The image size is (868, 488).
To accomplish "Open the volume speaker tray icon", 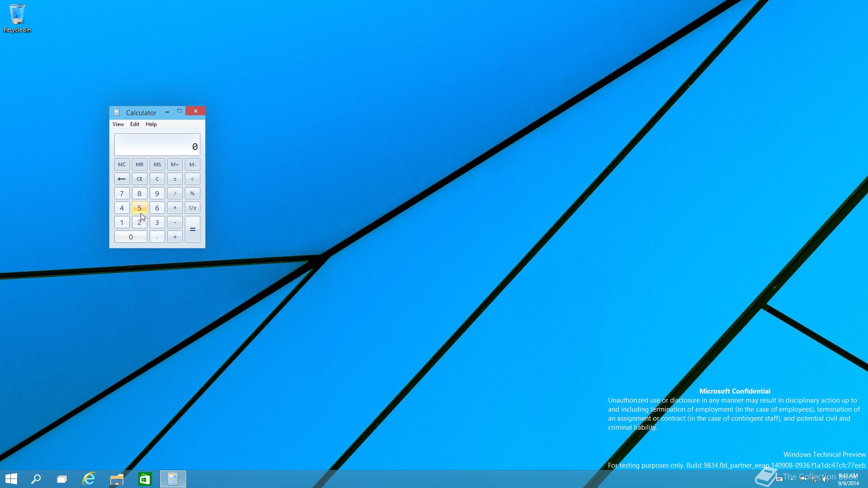I will (x=826, y=479).
